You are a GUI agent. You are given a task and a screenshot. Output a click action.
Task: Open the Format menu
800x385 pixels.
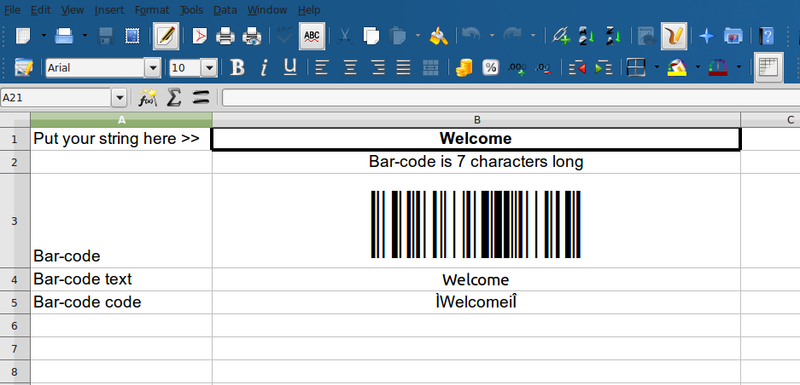152,10
